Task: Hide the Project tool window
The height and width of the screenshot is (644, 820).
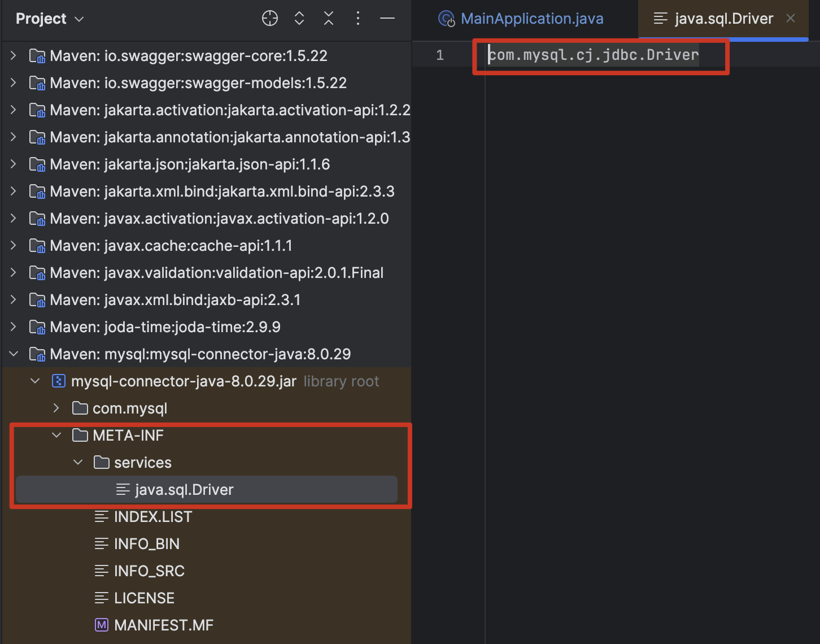Action: click(x=387, y=19)
